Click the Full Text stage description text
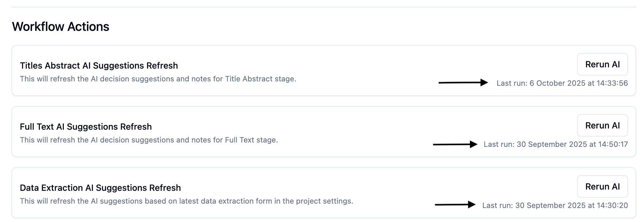The image size is (644, 222). (x=149, y=140)
